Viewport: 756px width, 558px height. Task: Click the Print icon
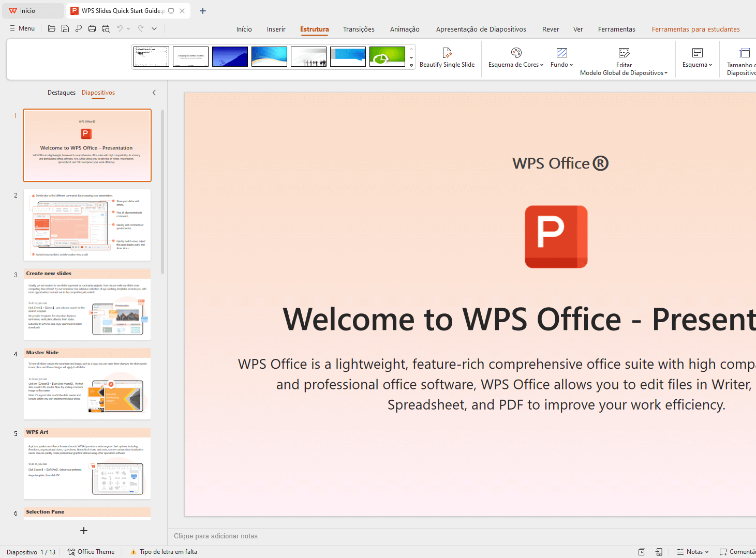92,28
